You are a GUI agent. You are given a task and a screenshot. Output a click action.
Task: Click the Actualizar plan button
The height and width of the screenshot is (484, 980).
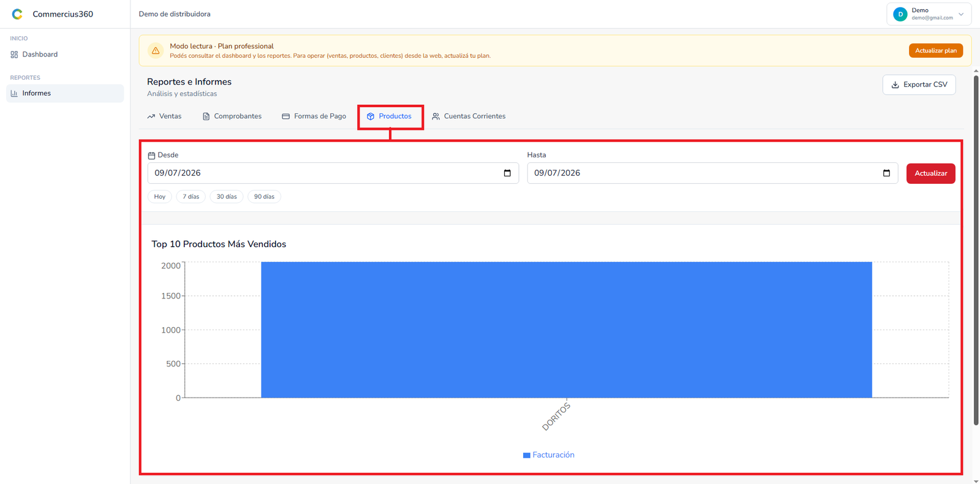935,50
